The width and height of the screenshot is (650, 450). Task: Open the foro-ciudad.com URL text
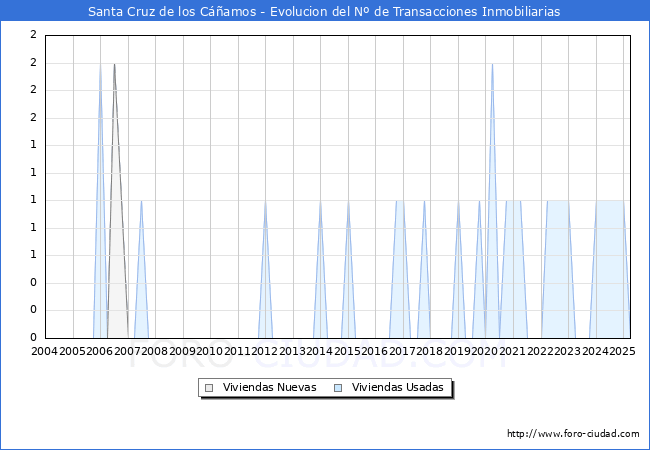click(x=573, y=434)
